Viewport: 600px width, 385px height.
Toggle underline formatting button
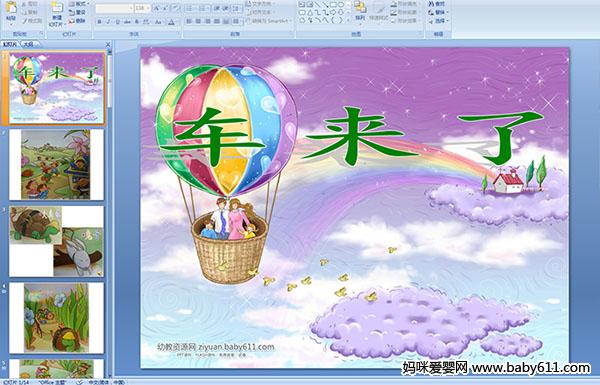click(117, 22)
